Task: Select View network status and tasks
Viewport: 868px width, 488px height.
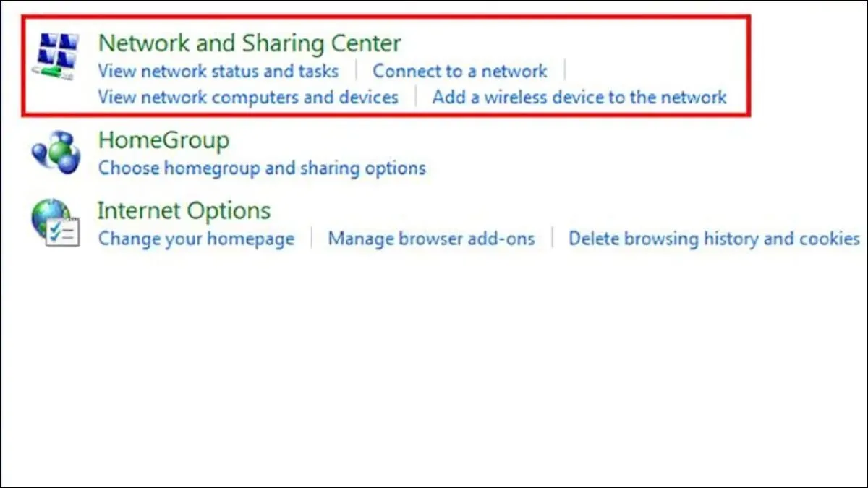Action: pyautogui.click(x=218, y=71)
